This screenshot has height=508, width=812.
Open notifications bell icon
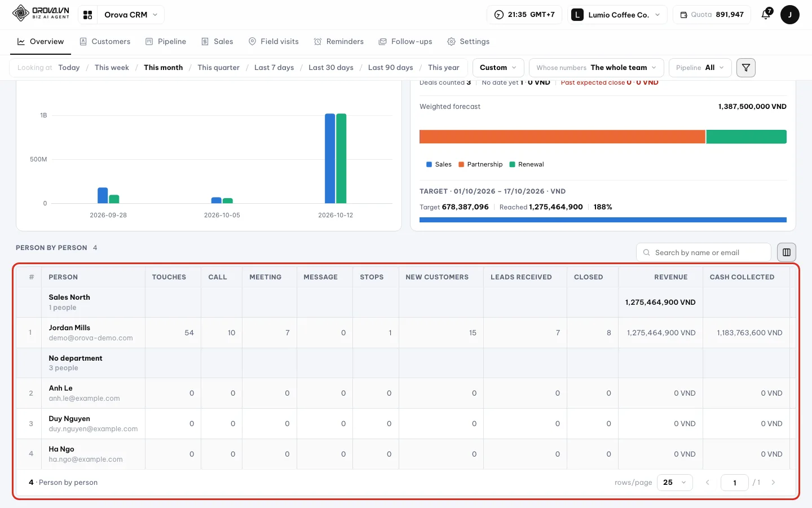(x=766, y=15)
